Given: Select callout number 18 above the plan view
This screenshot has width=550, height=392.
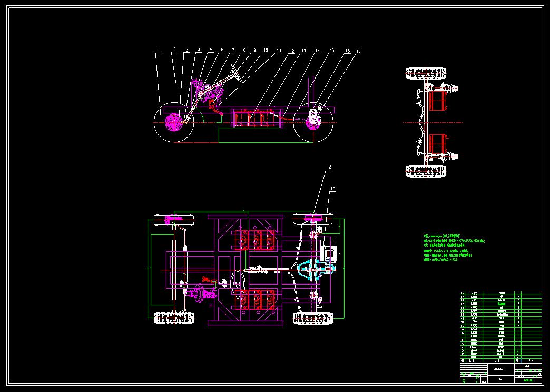Looking at the screenshot, I should pyautogui.click(x=329, y=168).
